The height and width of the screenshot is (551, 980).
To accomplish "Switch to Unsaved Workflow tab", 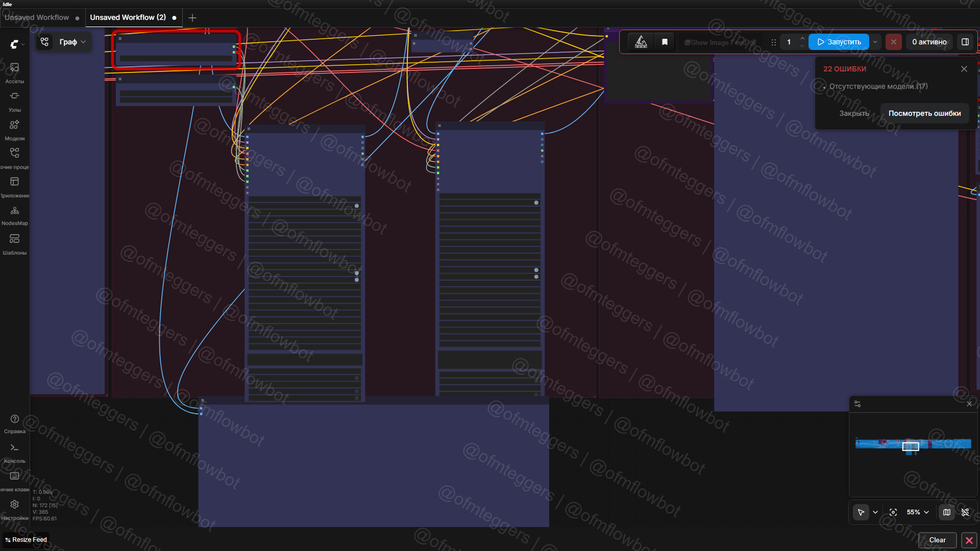I will click(x=37, y=17).
